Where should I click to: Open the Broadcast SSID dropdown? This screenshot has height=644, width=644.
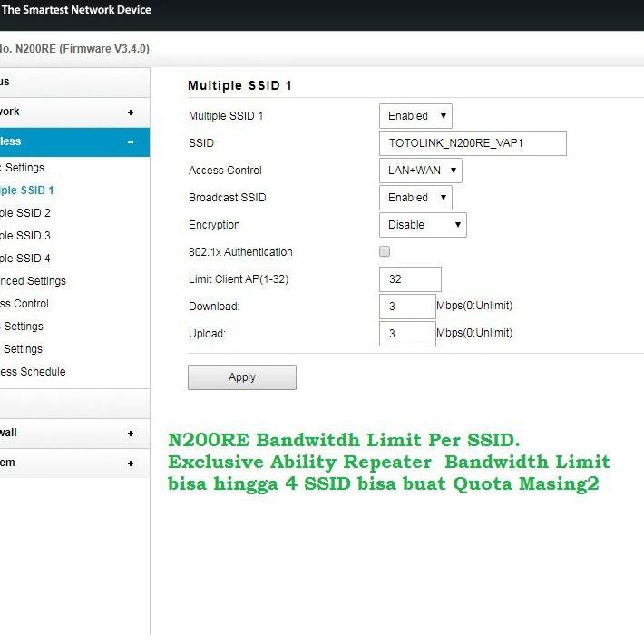point(415,198)
